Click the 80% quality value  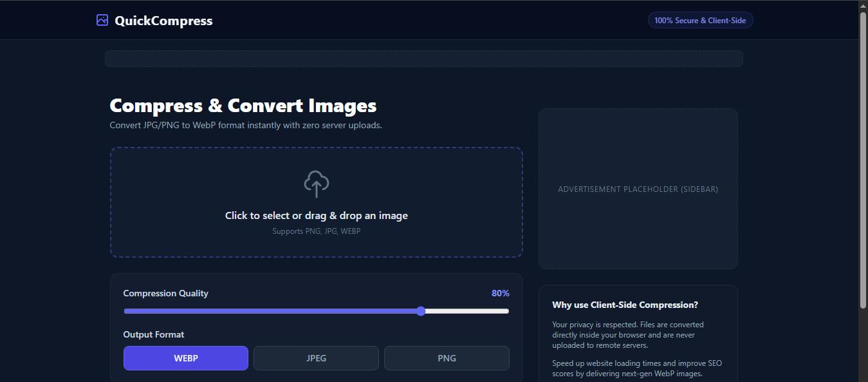pos(501,293)
